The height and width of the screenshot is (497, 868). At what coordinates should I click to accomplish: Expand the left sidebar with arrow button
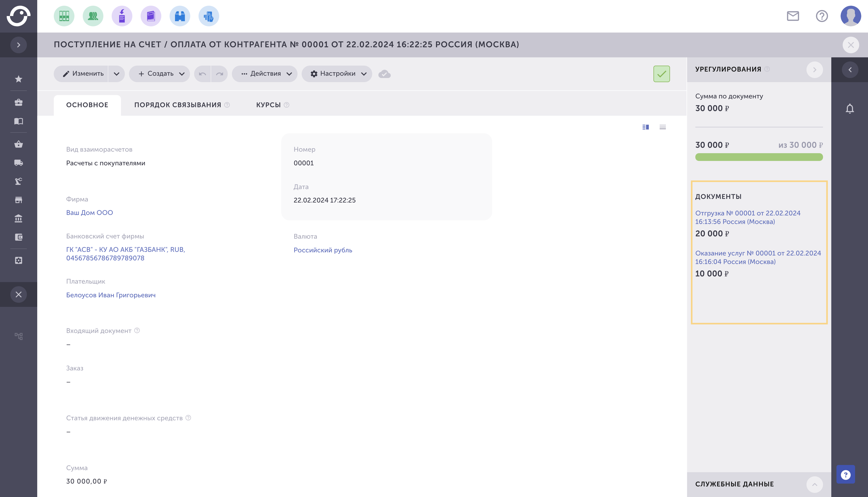18,45
